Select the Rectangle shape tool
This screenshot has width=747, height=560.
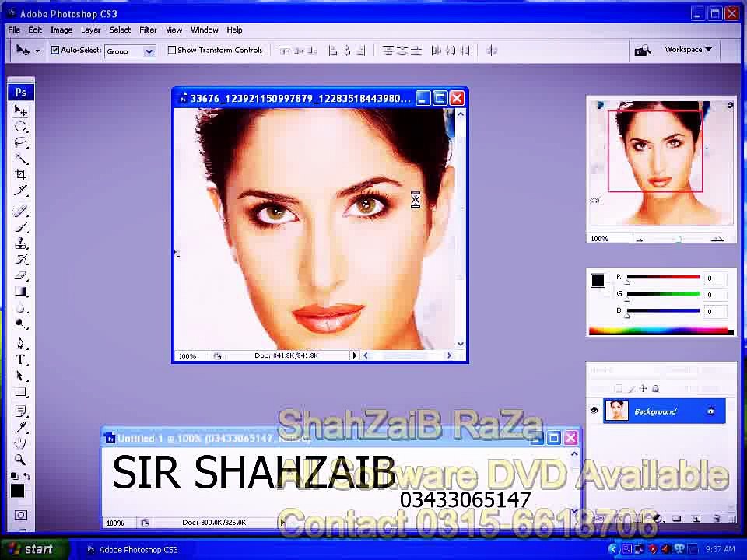[x=20, y=392]
